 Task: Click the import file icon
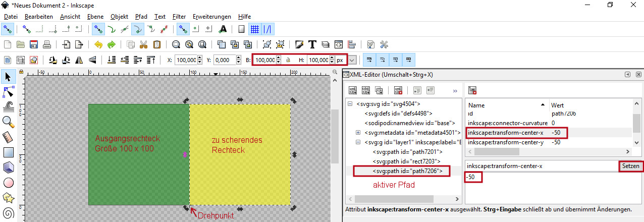point(66,44)
